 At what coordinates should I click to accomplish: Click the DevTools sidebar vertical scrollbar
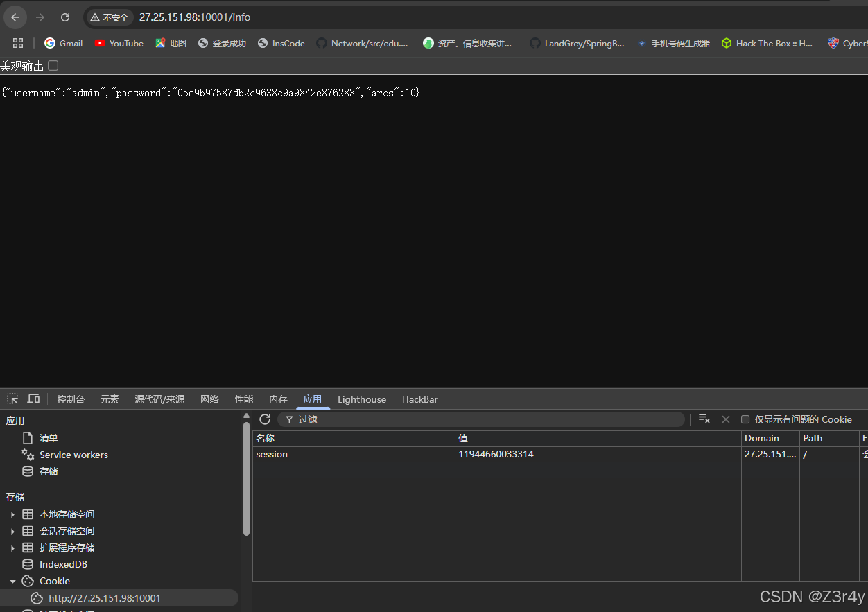[x=246, y=478]
